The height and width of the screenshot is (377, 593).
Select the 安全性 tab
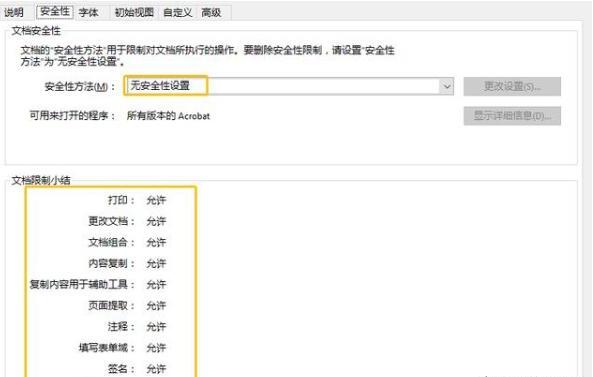click(x=55, y=12)
